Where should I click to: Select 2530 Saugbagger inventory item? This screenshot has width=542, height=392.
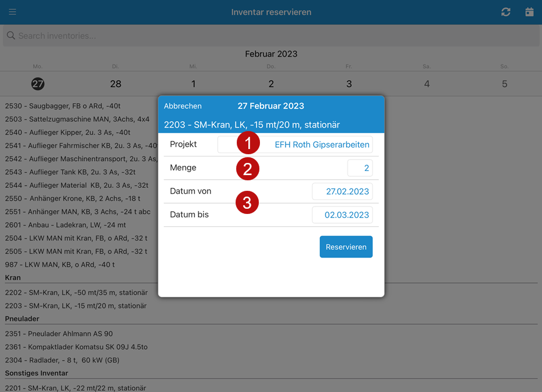click(63, 106)
